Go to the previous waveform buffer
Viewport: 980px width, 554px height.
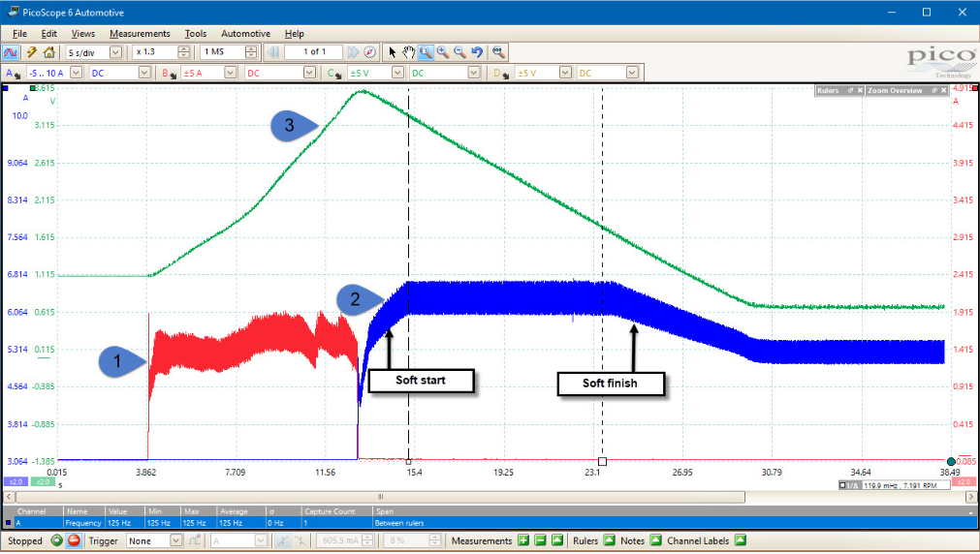[x=273, y=52]
